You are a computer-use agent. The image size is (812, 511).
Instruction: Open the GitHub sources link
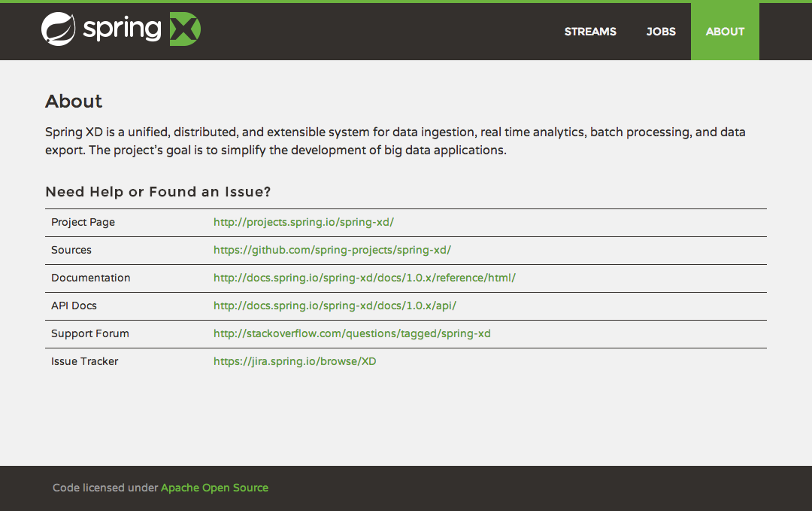coord(332,251)
